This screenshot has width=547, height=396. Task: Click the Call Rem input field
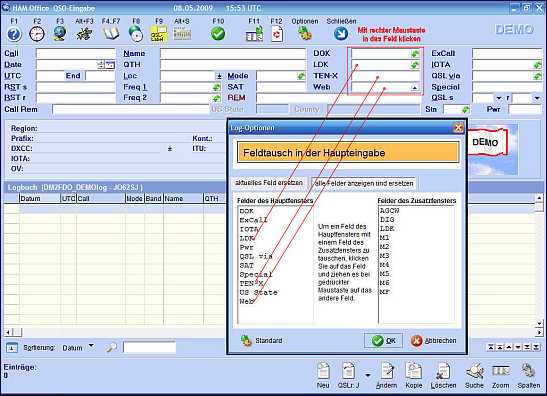click(130, 110)
